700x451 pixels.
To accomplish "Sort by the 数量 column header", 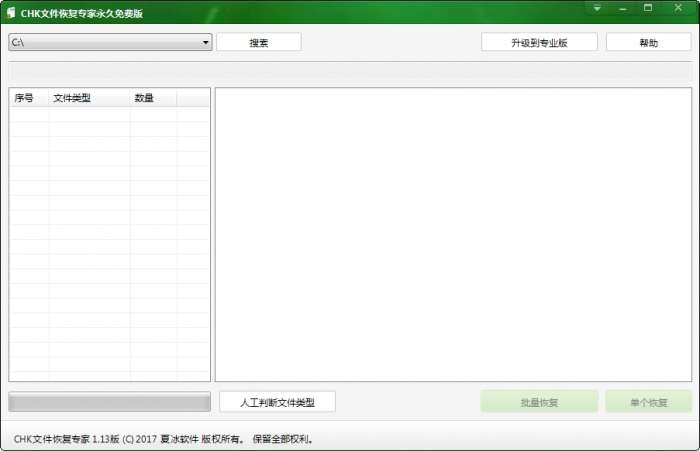I will [x=153, y=98].
